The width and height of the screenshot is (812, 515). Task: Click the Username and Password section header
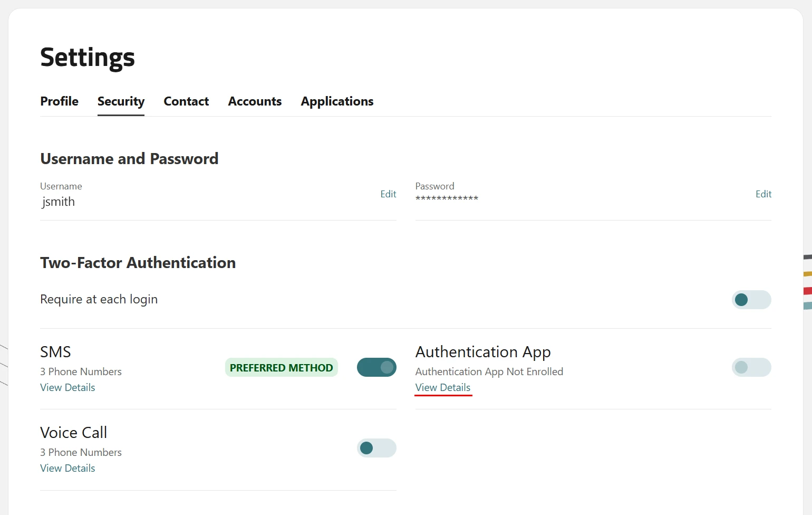tap(129, 158)
